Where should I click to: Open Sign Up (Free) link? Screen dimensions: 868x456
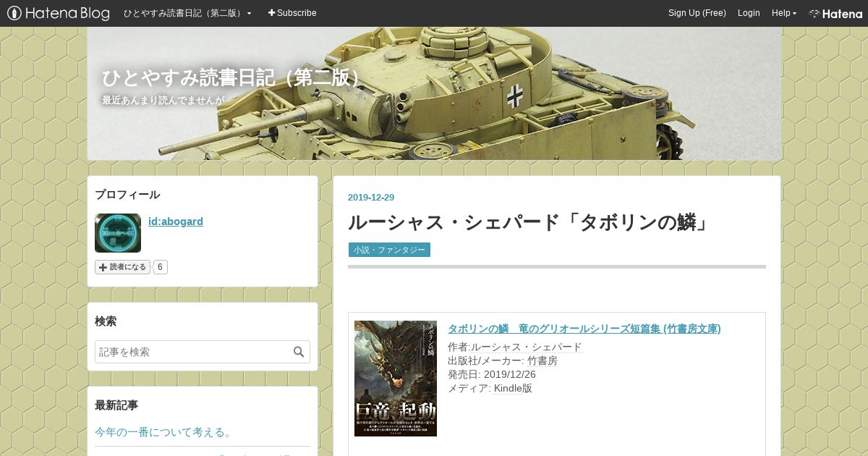pyautogui.click(x=697, y=13)
